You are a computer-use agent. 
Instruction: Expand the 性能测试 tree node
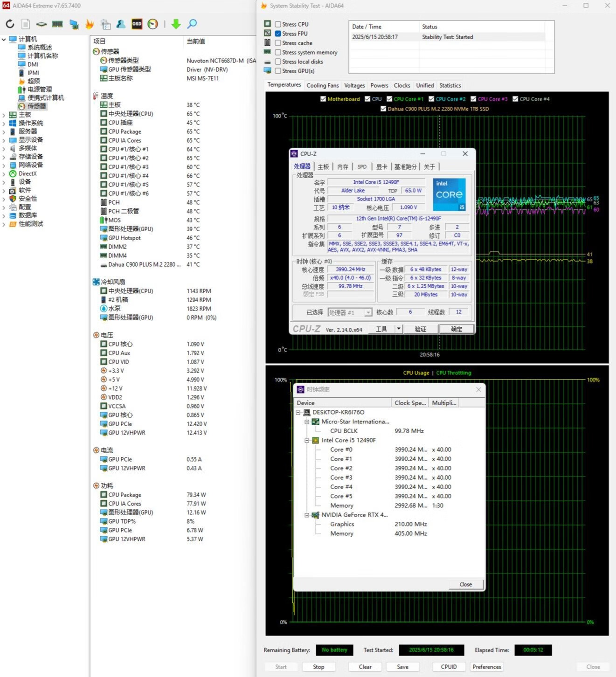pyautogui.click(x=4, y=224)
